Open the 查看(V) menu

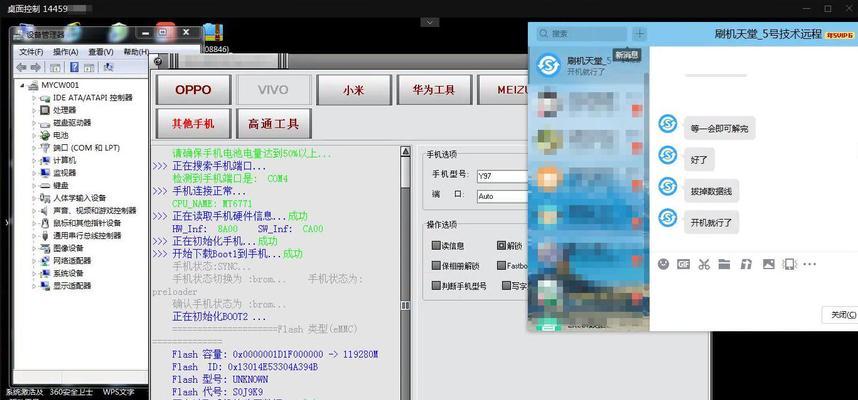[101, 52]
